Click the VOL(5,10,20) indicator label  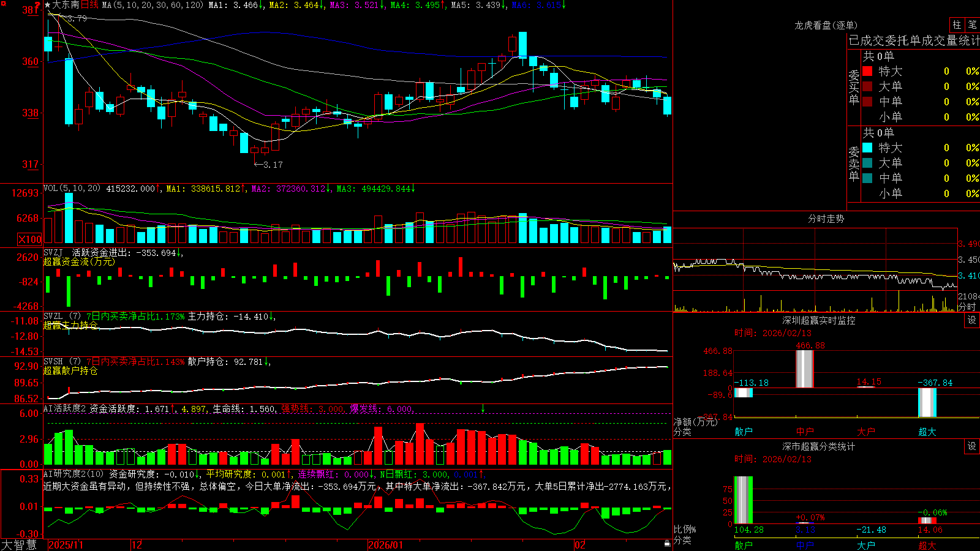(72, 189)
